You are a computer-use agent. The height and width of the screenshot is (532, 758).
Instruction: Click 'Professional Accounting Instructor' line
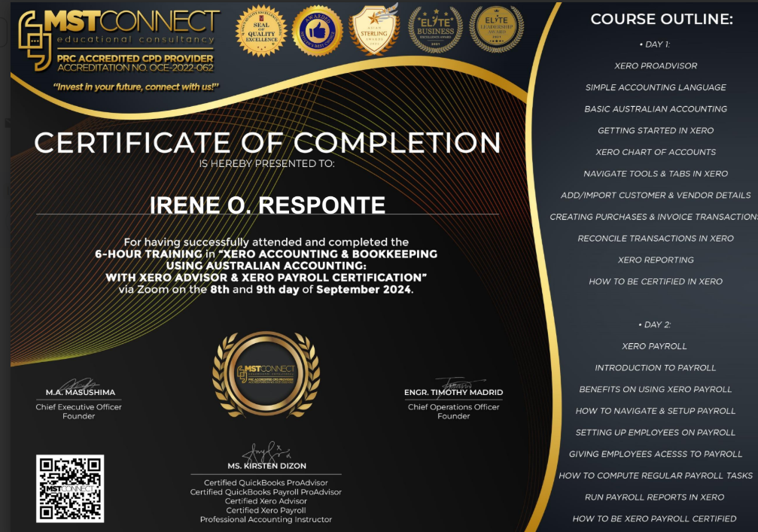pos(266,519)
